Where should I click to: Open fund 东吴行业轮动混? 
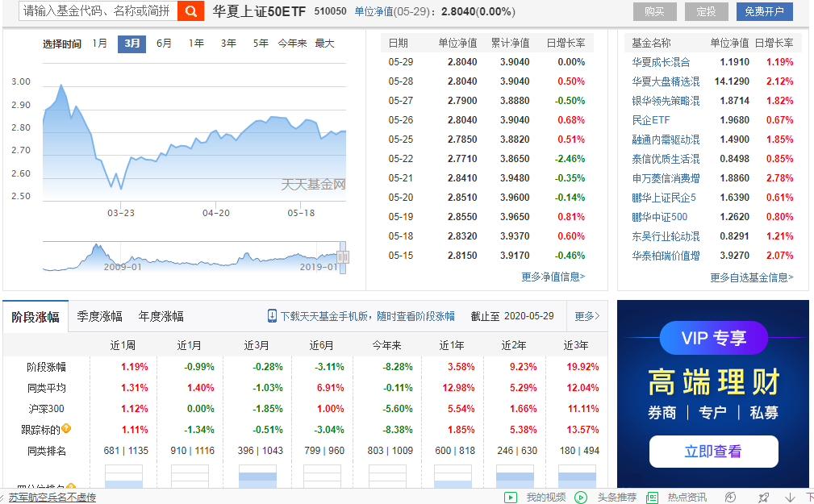coord(666,236)
